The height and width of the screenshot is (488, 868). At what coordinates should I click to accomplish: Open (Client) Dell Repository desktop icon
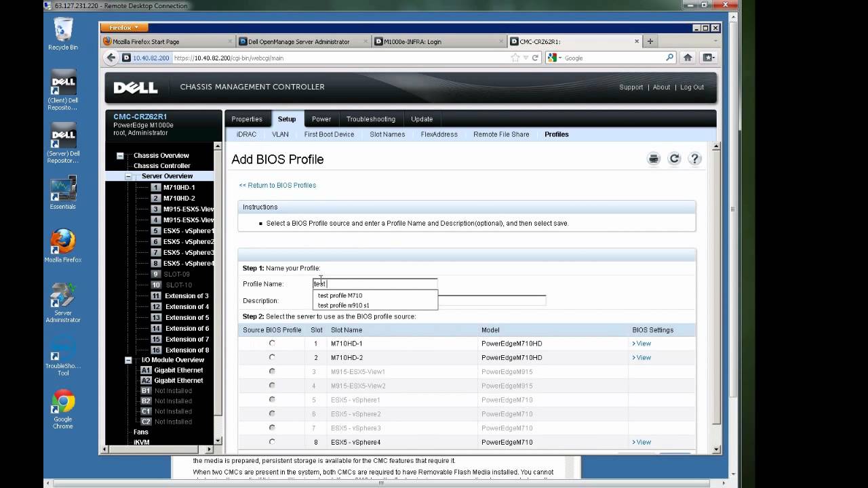pyautogui.click(x=63, y=90)
